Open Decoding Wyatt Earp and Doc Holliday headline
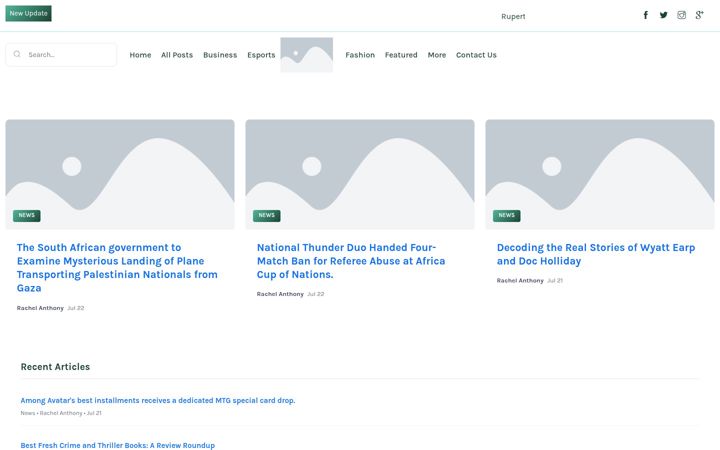Screen dimensions: 720x450 (x=596, y=254)
